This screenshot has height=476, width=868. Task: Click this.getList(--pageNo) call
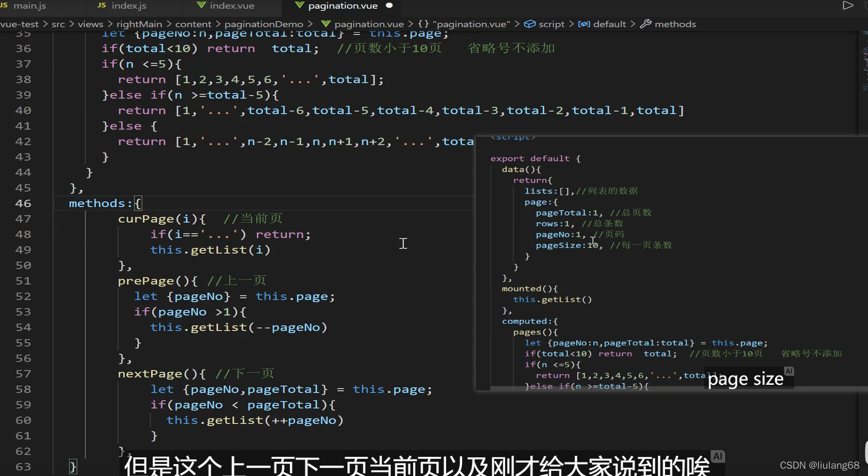tap(239, 327)
